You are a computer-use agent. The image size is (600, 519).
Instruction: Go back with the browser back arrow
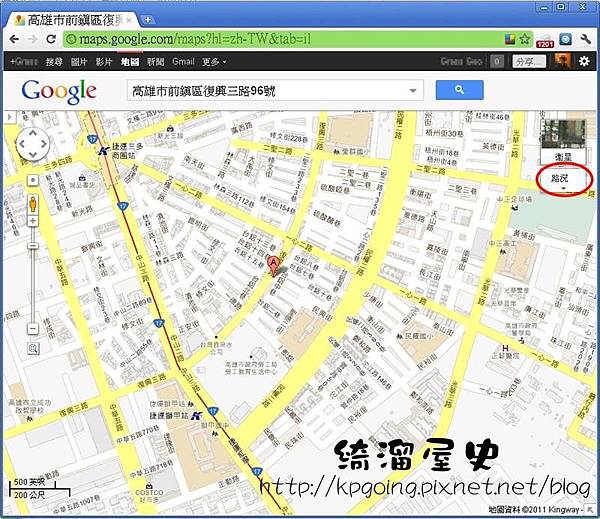(14, 39)
